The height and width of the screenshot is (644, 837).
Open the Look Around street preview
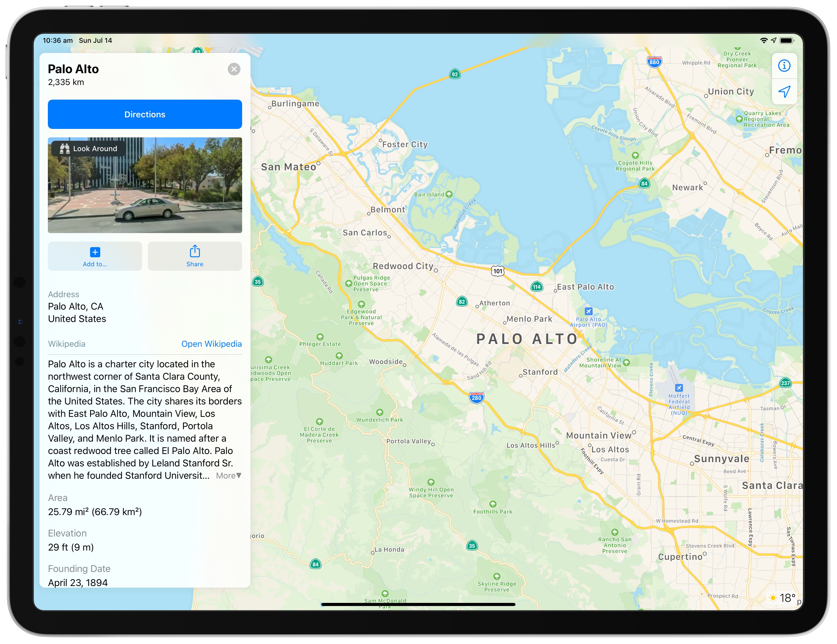point(145,185)
